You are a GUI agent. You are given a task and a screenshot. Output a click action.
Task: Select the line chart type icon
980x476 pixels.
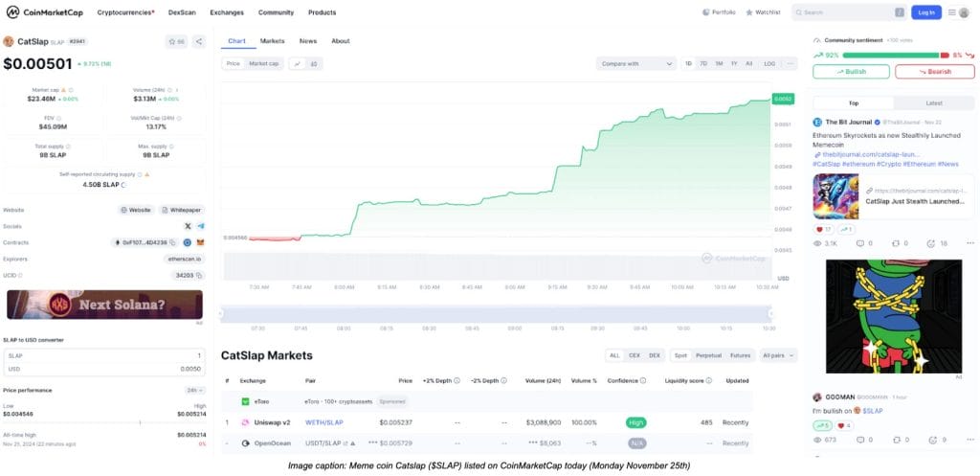(x=298, y=63)
